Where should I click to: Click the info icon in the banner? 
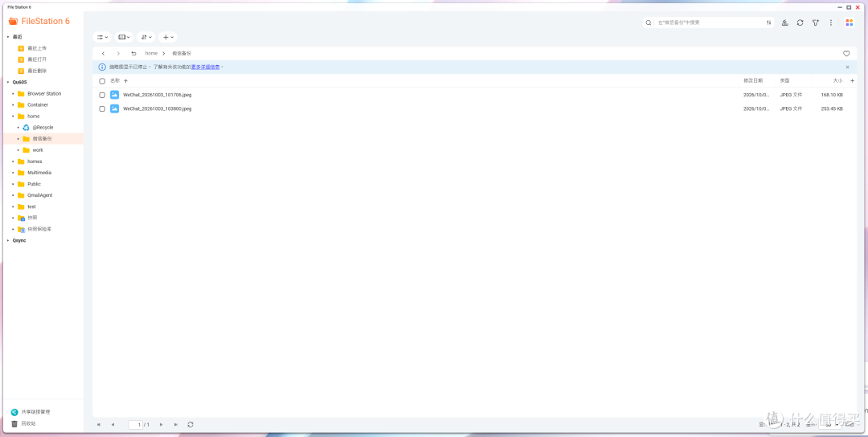[102, 67]
